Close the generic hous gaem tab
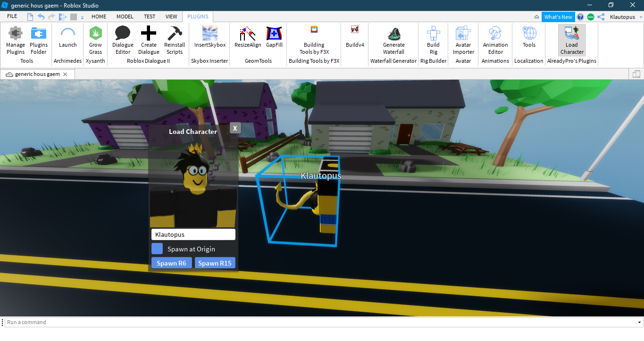Screen dimensions: 644x341 tap(65, 75)
